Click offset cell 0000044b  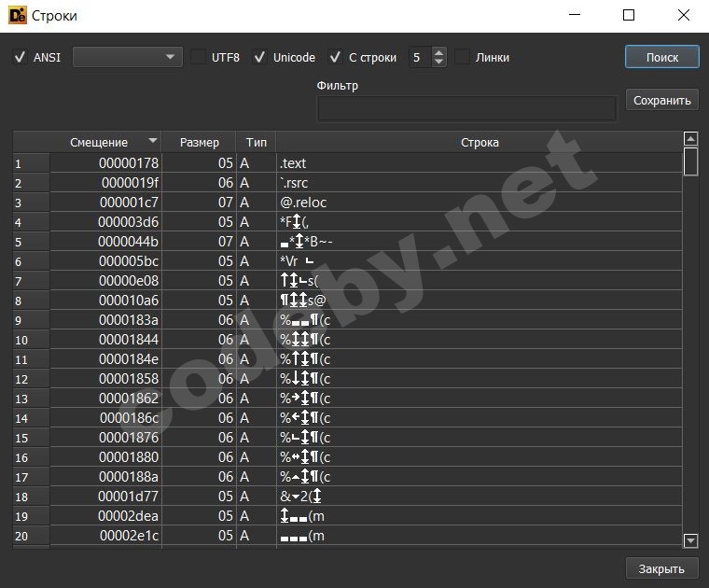pos(105,242)
